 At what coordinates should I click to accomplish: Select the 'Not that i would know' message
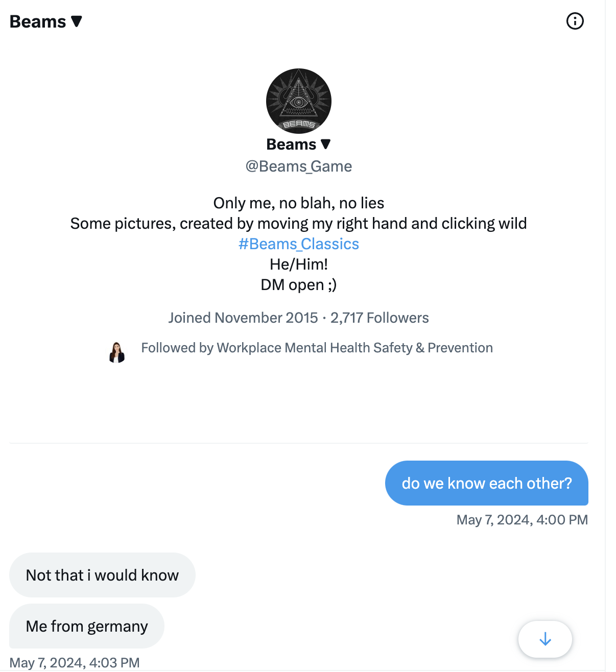pos(102,575)
